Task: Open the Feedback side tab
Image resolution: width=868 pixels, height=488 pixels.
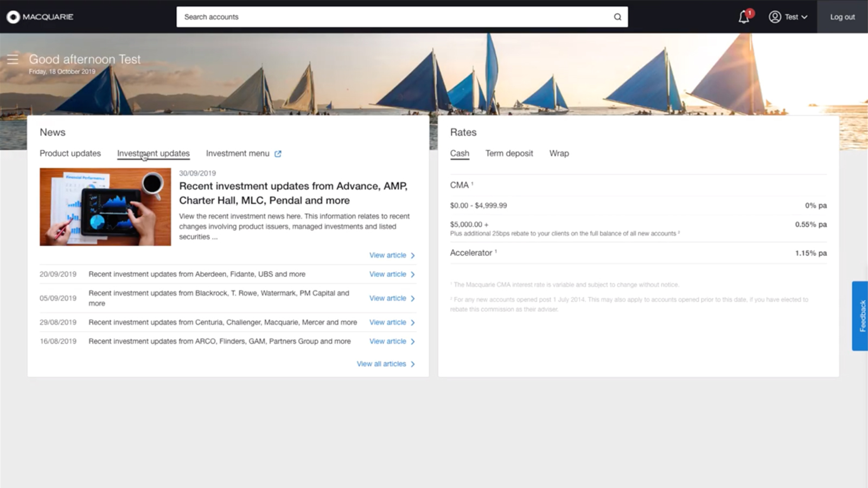Action: [860, 316]
